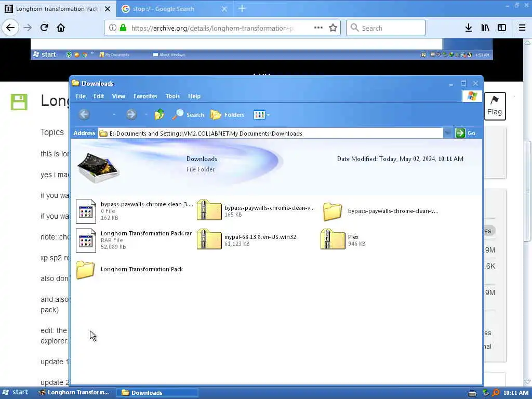This screenshot has height=399, width=532.
Task: Select Longhorn Transformation Pack.rar file
Action: click(x=134, y=240)
